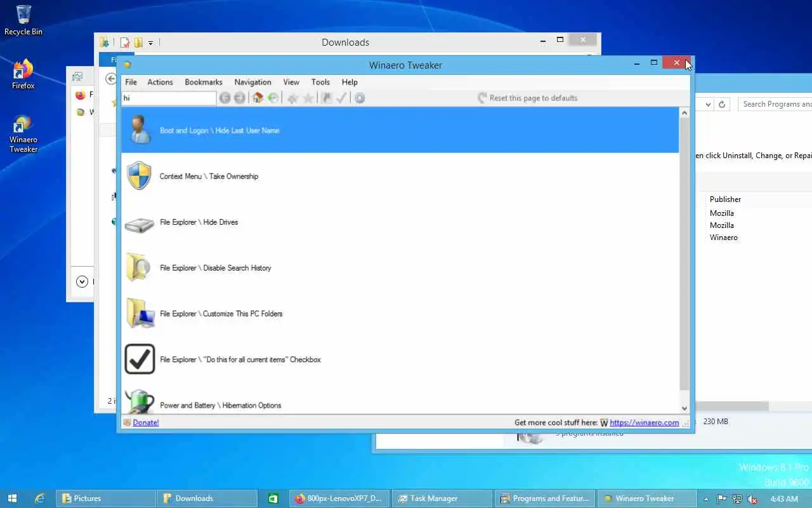This screenshot has height=508, width=812.
Task: Select the Winaero Tweaker desktop shortcut
Action: pyautogui.click(x=23, y=133)
